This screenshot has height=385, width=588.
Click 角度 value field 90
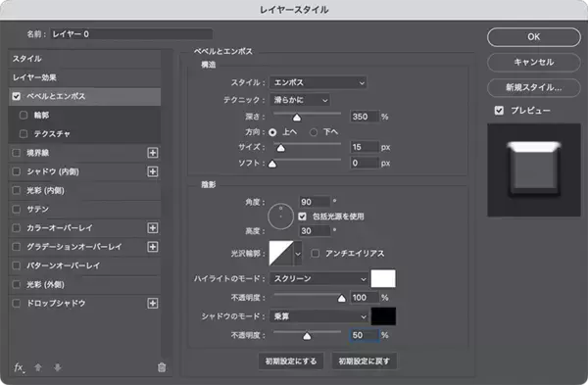[315, 202]
